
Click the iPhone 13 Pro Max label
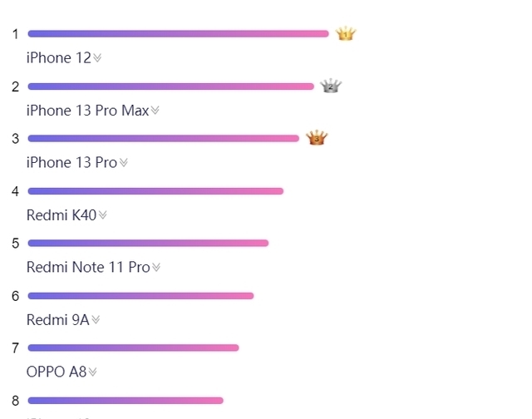pos(87,111)
